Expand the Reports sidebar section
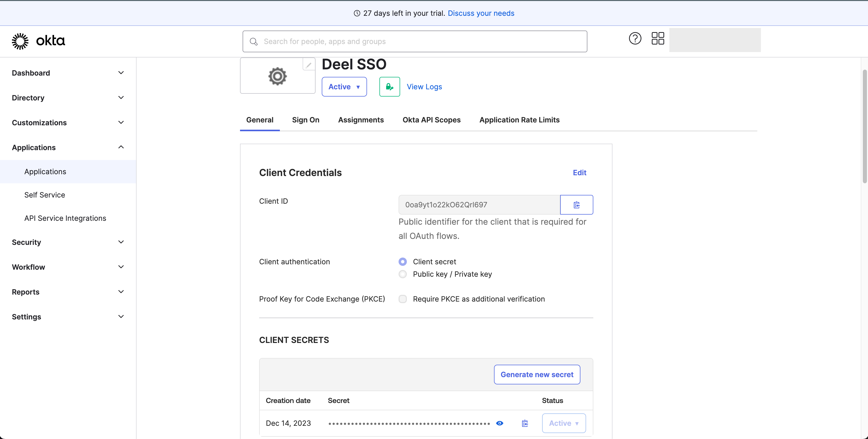868x439 pixels. pos(68,292)
